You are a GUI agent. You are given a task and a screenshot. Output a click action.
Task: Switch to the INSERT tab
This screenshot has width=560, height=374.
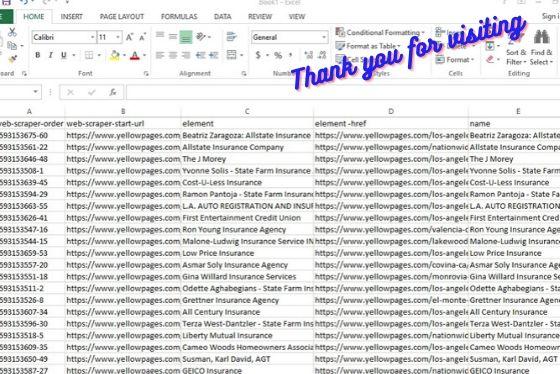[71, 17]
